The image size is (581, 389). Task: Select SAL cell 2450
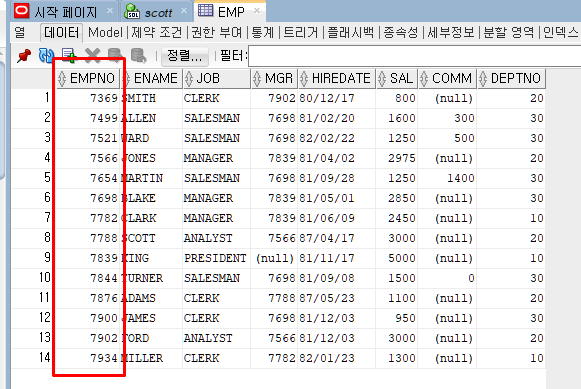point(397,218)
